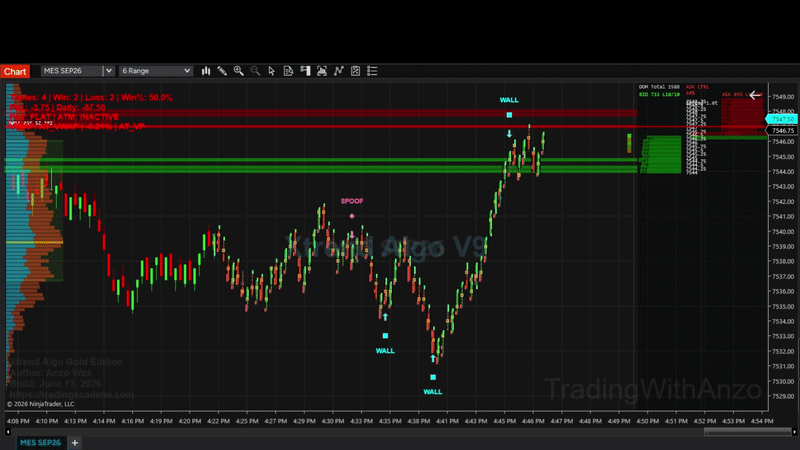Click cyan square above 4:35 WALL label
Screen dimensions: 800x450
click(x=385, y=336)
